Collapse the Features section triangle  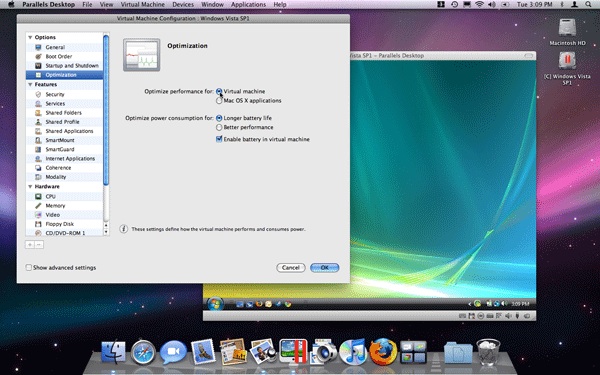(x=30, y=85)
